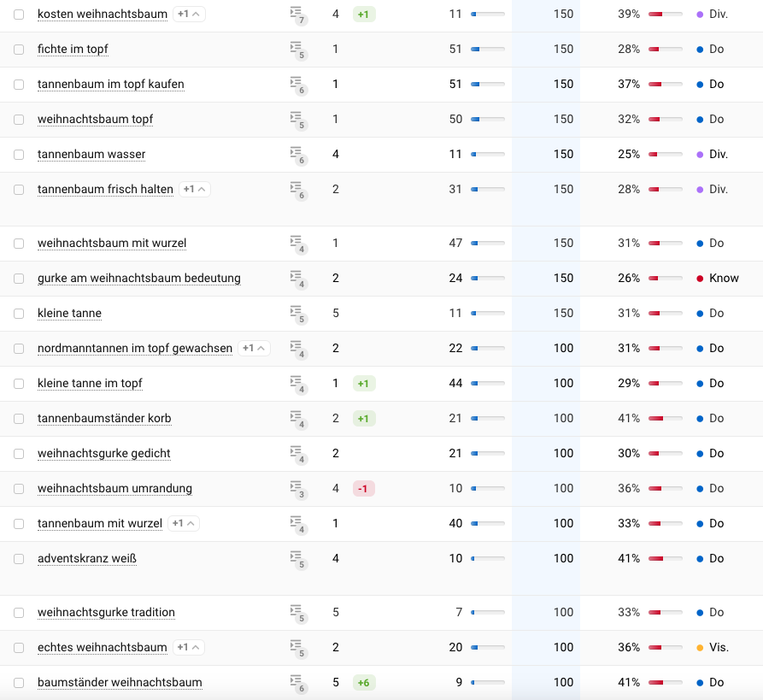Click the +6 position change badge
This screenshot has width=763, height=700.
[364, 683]
